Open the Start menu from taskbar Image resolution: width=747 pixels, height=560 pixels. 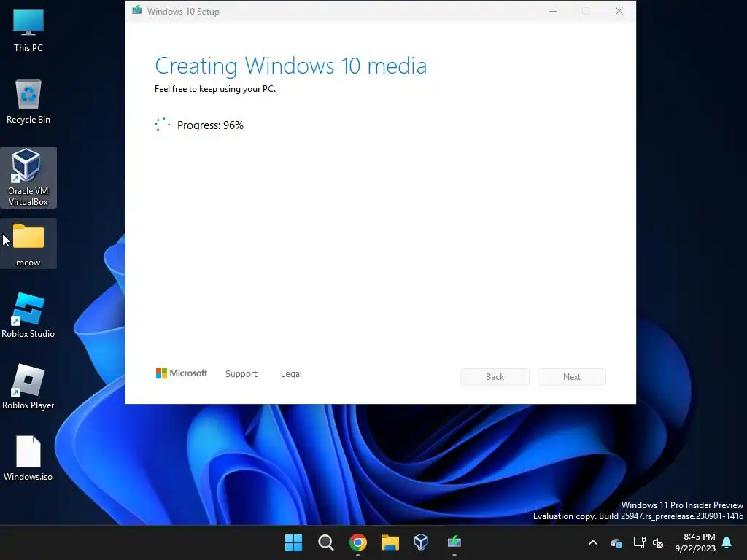point(293,542)
